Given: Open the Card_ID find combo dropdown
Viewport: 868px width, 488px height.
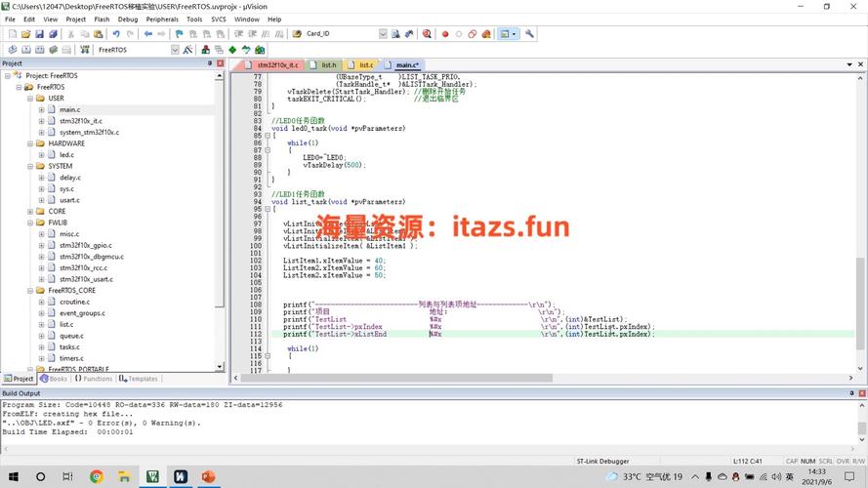Looking at the screenshot, I should click(x=383, y=34).
